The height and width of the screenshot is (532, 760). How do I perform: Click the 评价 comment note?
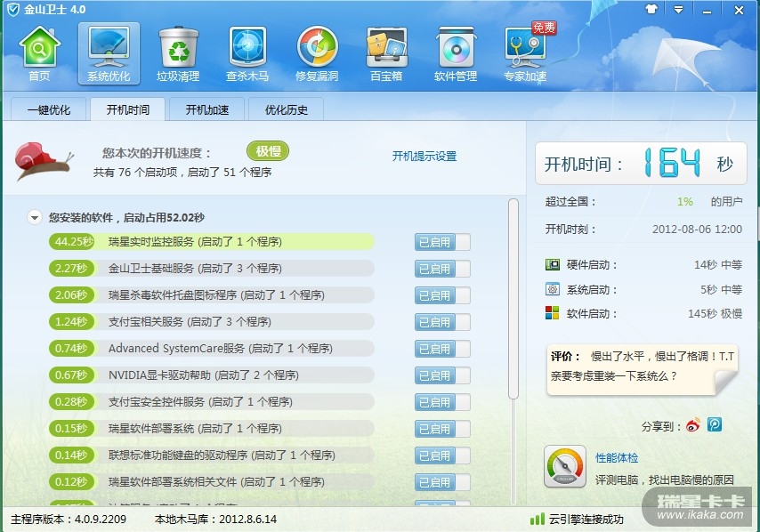click(x=643, y=369)
